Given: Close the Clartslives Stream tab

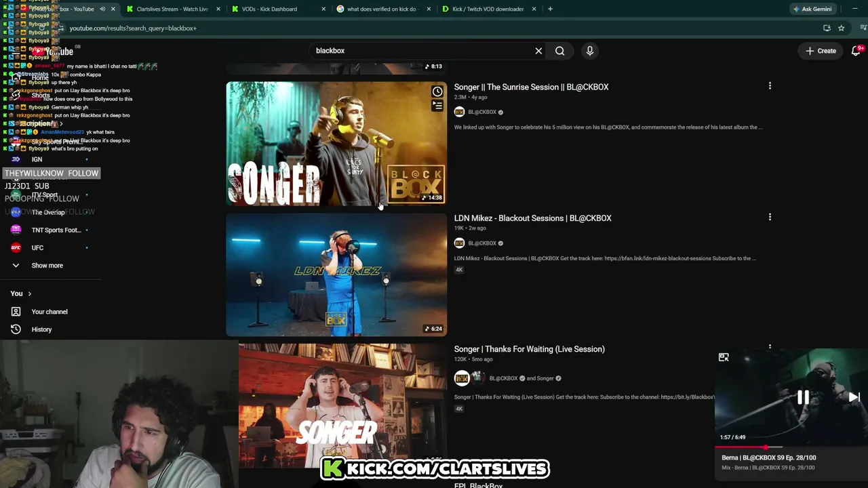Looking at the screenshot, I should pyautogui.click(x=218, y=9).
